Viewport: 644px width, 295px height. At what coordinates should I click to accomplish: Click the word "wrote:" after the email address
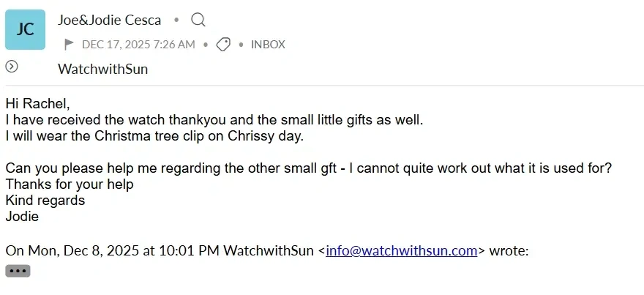pyautogui.click(x=509, y=250)
